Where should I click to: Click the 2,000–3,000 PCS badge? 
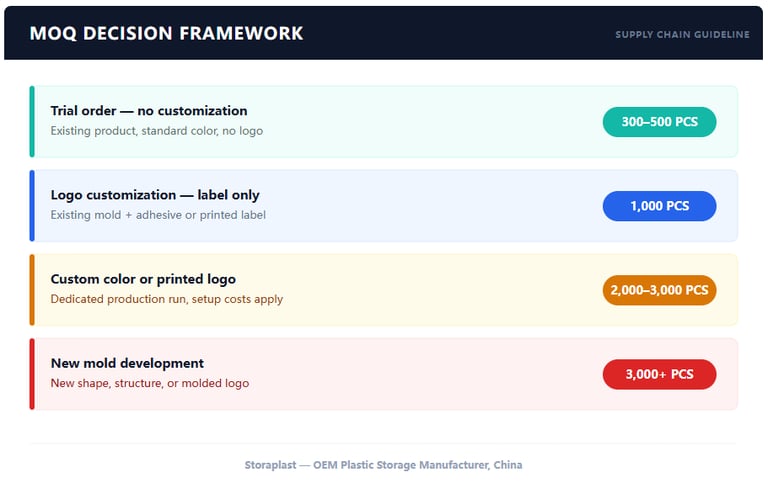(x=659, y=290)
